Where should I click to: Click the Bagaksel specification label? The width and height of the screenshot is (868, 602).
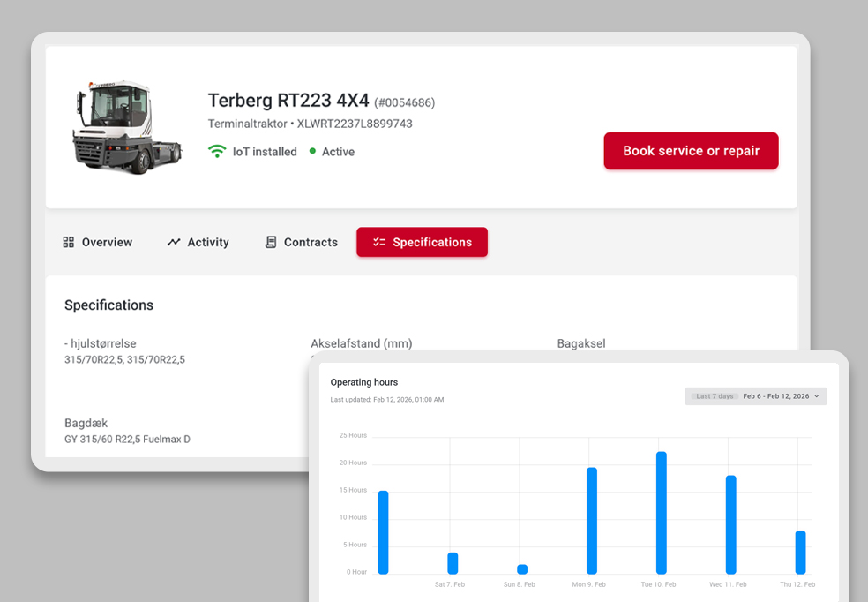[581, 343]
